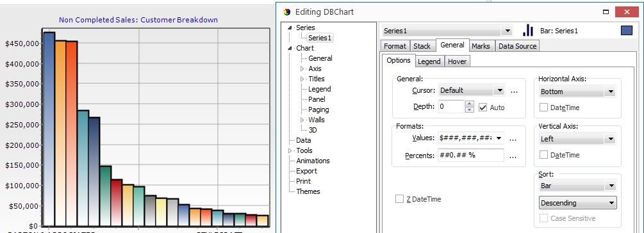The height and width of the screenshot is (233, 644).
Task: Select Panel in the tree
Action: [317, 99]
